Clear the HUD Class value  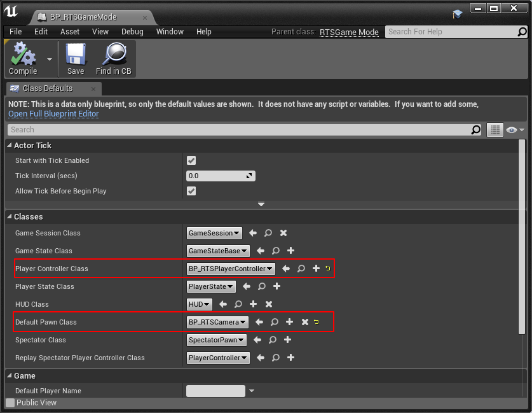[269, 304]
